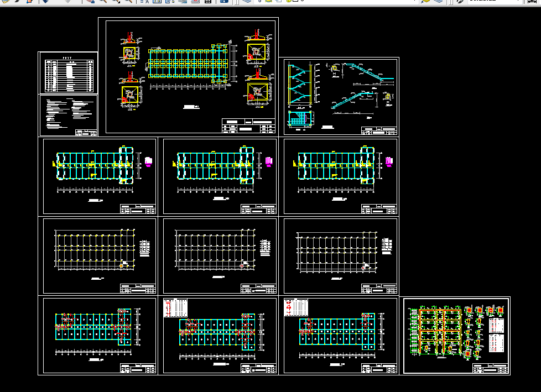Click upper-right footing detail on foundation sheet
Image resolution: width=541 pixels, height=392 pixels.
[x=258, y=47]
